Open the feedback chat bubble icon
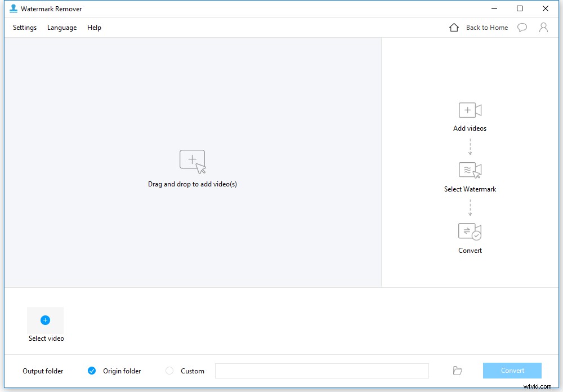The image size is (563, 392). pos(522,27)
